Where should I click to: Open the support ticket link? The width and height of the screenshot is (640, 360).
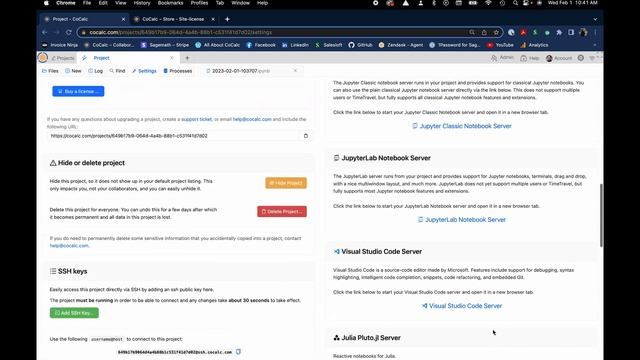click(196, 119)
